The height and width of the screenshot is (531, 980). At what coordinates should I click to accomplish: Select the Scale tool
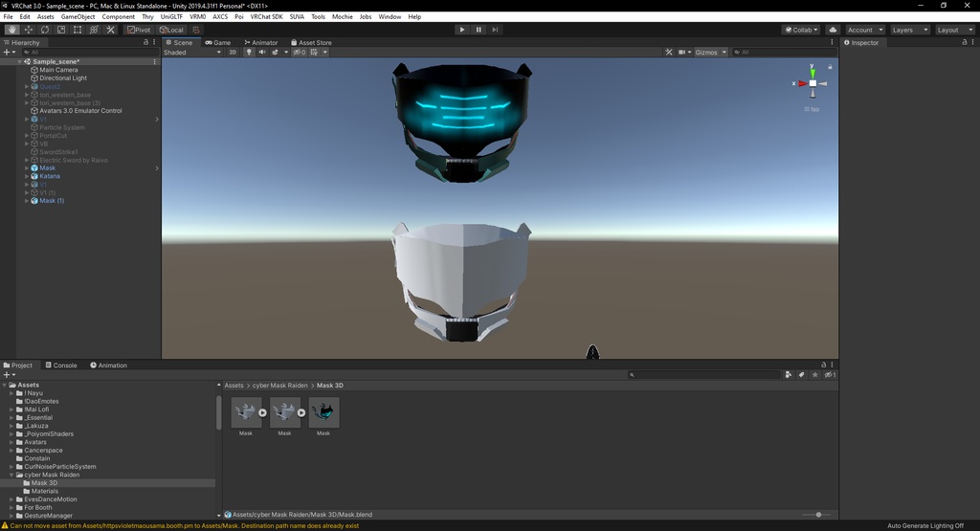[x=60, y=30]
